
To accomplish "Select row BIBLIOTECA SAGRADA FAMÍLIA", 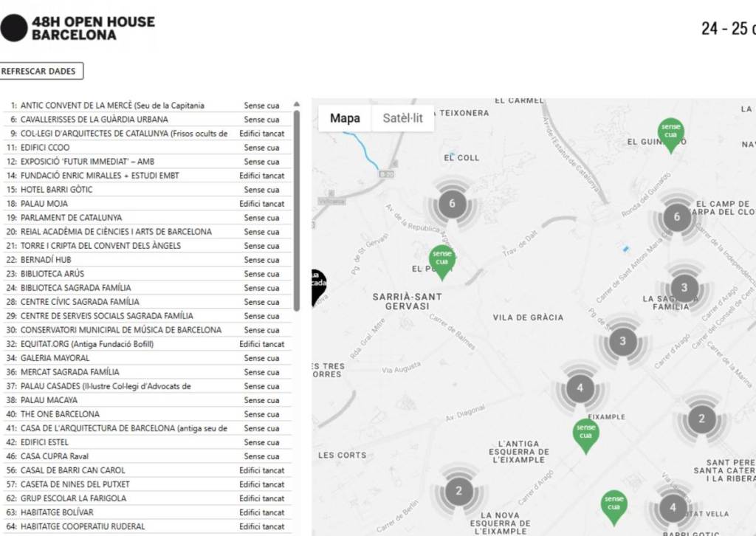I will [x=148, y=288].
